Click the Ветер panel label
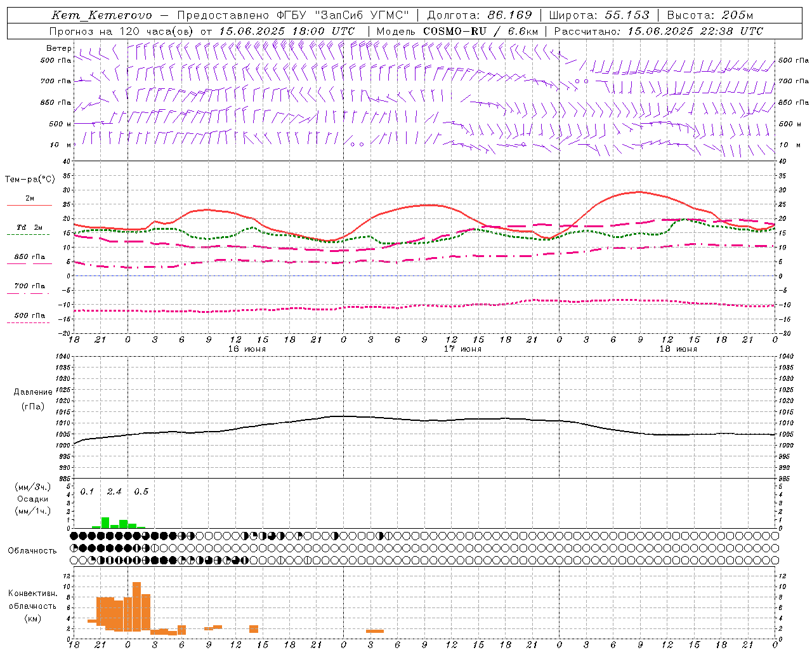This screenshot has width=812, height=650. [x=59, y=48]
